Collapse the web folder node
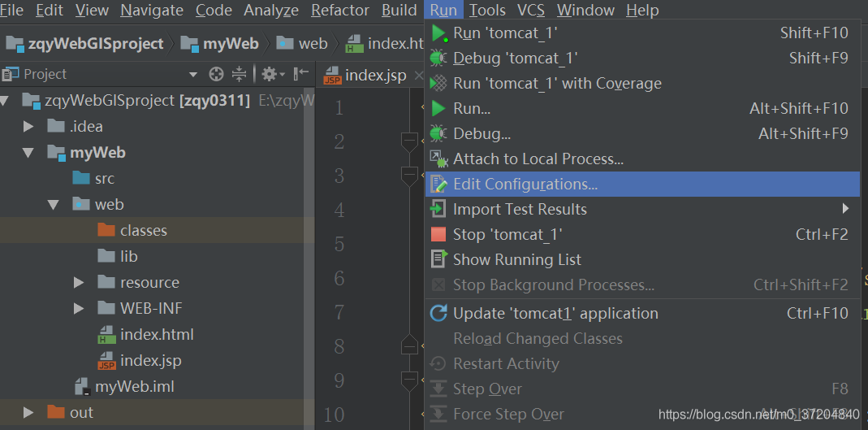Image resolution: width=868 pixels, height=430 pixels. click(x=53, y=205)
